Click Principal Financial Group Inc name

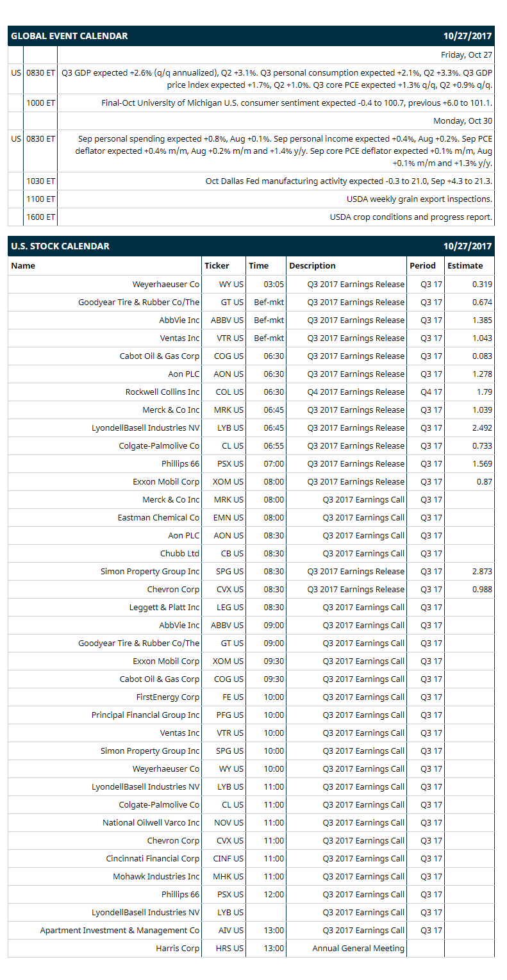pyautogui.click(x=145, y=715)
